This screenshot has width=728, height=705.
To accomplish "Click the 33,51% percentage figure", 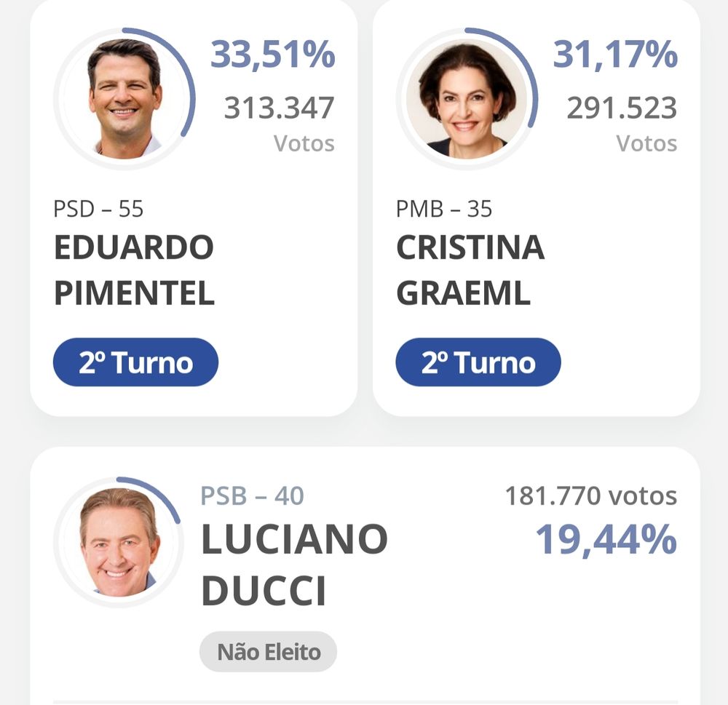I will coord(272,55).
